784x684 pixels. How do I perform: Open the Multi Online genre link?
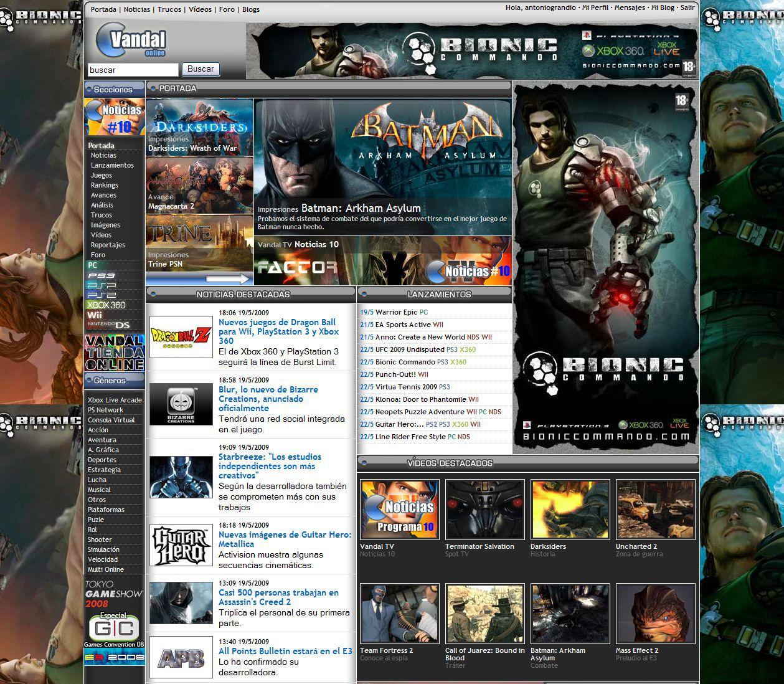[x=106, y=569]
